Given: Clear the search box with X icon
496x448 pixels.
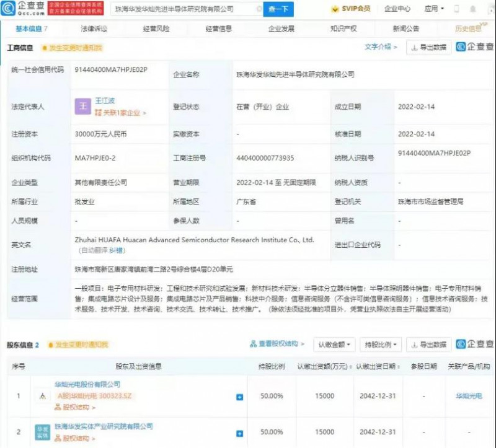Looking at the screenshot, I should (259, 9).
